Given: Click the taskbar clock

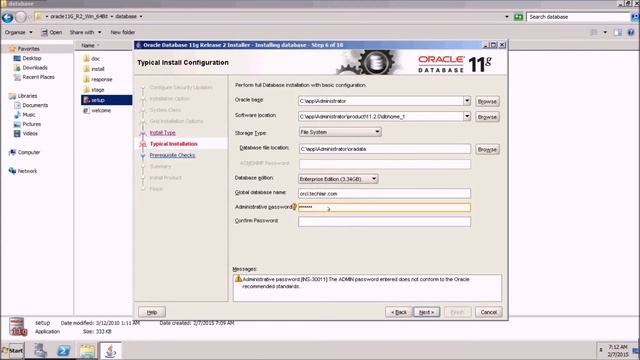Looking at the screenshot, I should 618,351.
